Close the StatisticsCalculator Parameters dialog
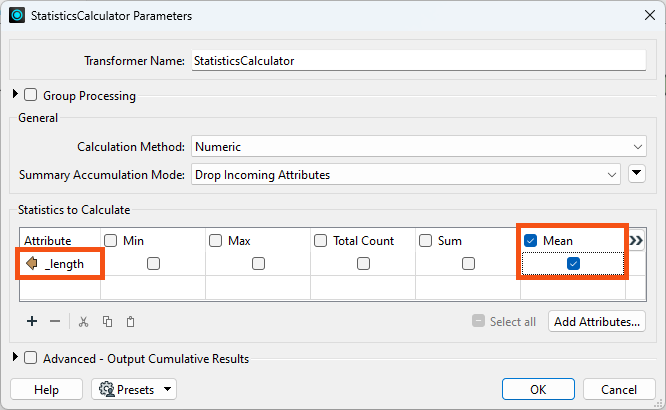This screenshot has width=666, height=410. click(x=649, y=15)
